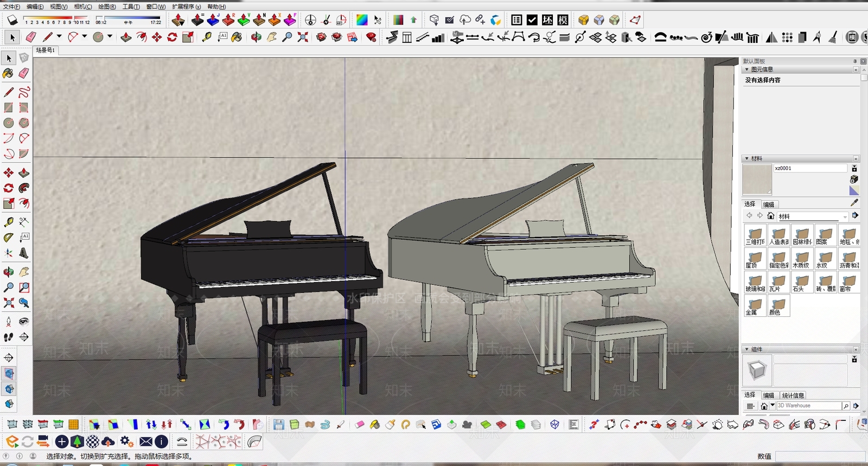Activate the Move tool in the top toolbar
Image resolution: width=868 pixels, height=466 pixels.
pyautogui.click(x=157, y=37)
